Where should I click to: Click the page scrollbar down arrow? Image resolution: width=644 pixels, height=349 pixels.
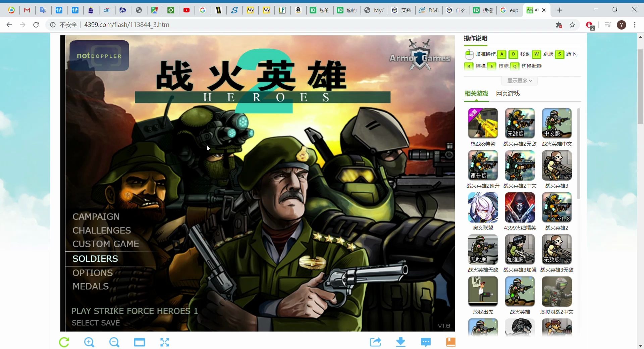640,346
